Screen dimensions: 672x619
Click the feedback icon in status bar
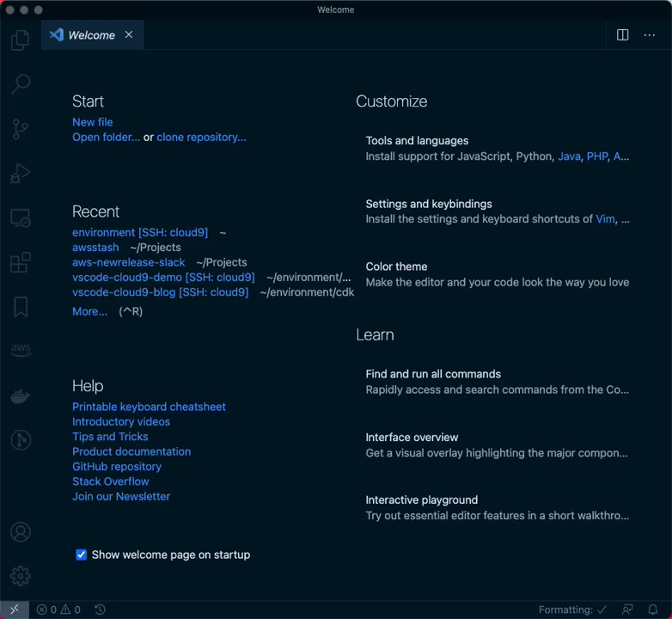627,610
